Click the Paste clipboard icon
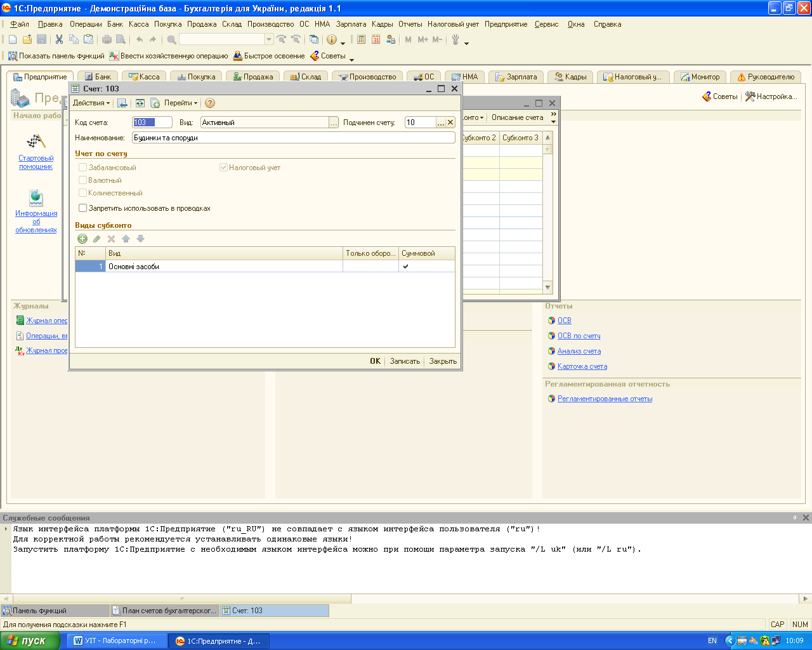 [x=88, y=39]
